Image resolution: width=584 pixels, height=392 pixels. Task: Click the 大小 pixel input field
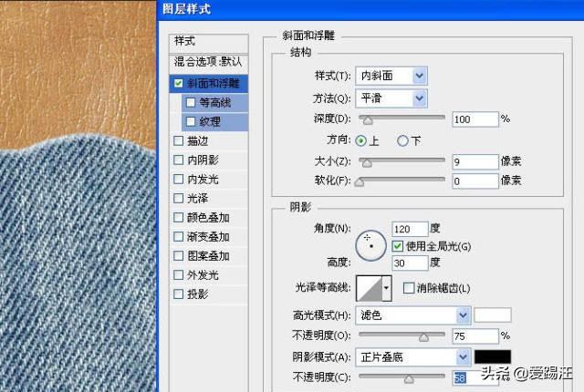pos(475,161)
